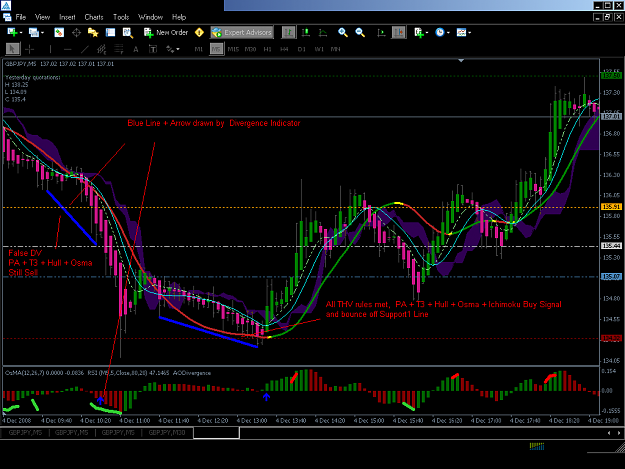Image resolution: width=625 pixels, height=469 pixels.
Task: Open the Insert menu
Action: tap(67, 17)
